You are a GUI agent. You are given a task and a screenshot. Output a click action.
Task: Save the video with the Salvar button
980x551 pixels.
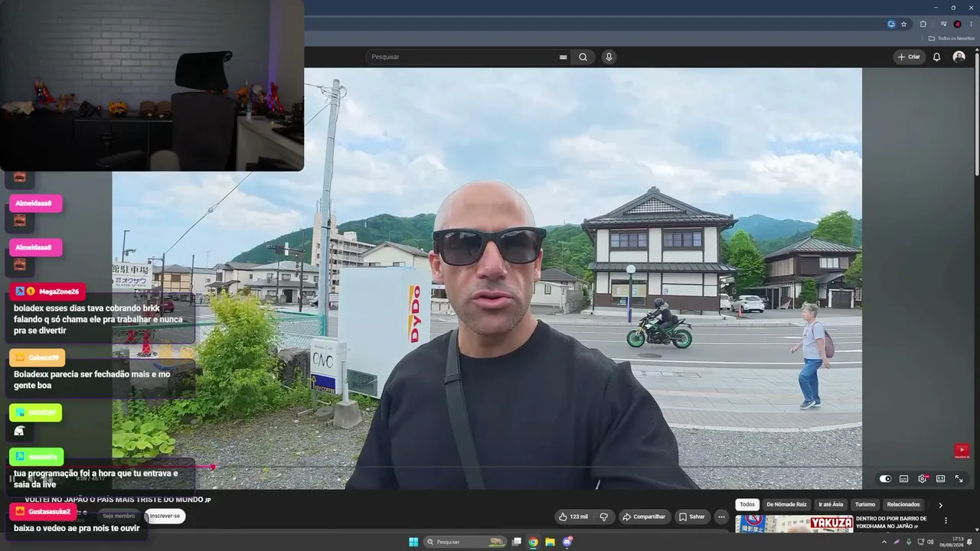pos(691,517)
